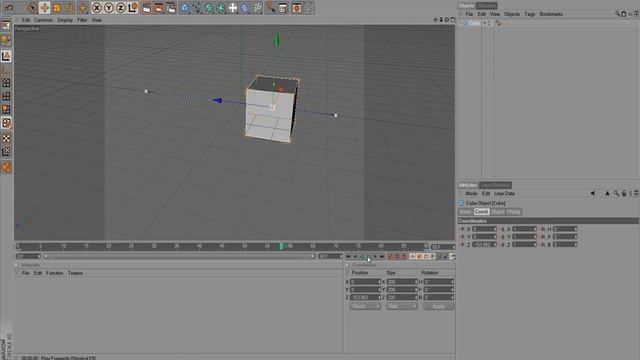
Task: Open the NURBS generator icon
Action: click(x=209, y=8)
